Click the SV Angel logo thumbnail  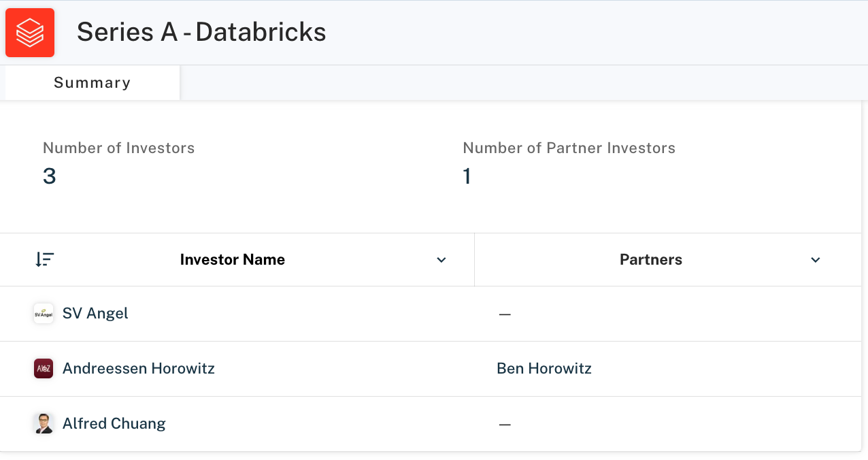pyautogui.click(x=44, y=314)
